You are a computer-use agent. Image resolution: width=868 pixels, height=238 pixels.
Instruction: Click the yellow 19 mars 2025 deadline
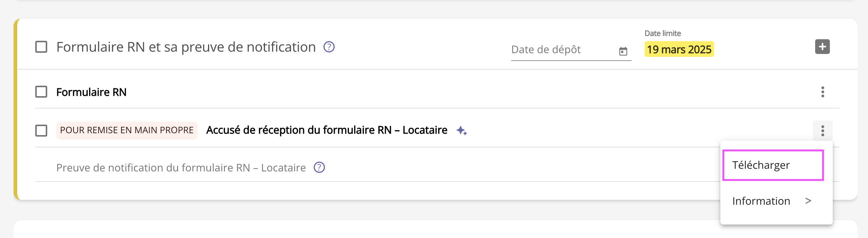[x=679, y=49]
